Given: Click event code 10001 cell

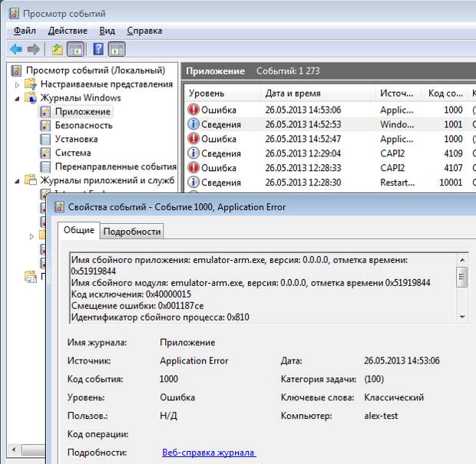Looking at the screenshot, I should (x=451, y=182).
